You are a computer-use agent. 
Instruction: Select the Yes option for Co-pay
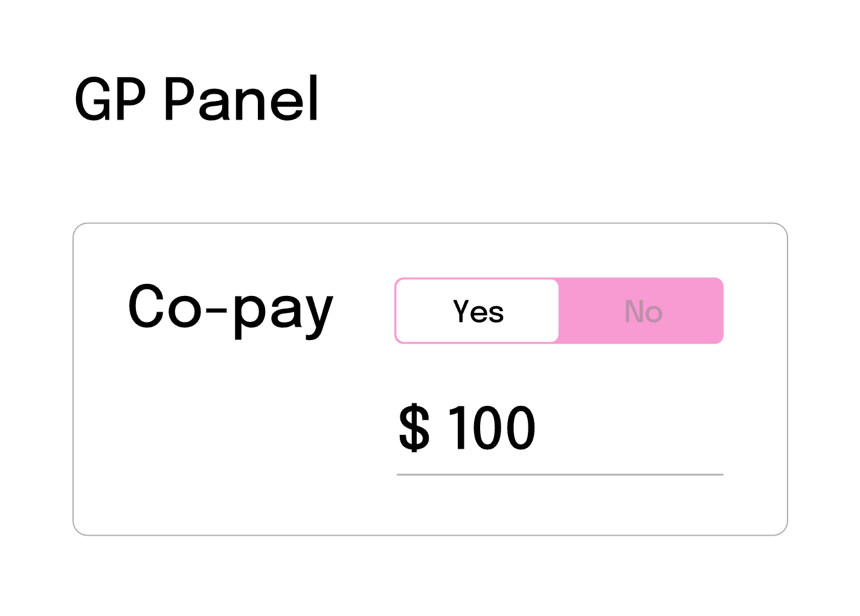click(x=478, y=312)
